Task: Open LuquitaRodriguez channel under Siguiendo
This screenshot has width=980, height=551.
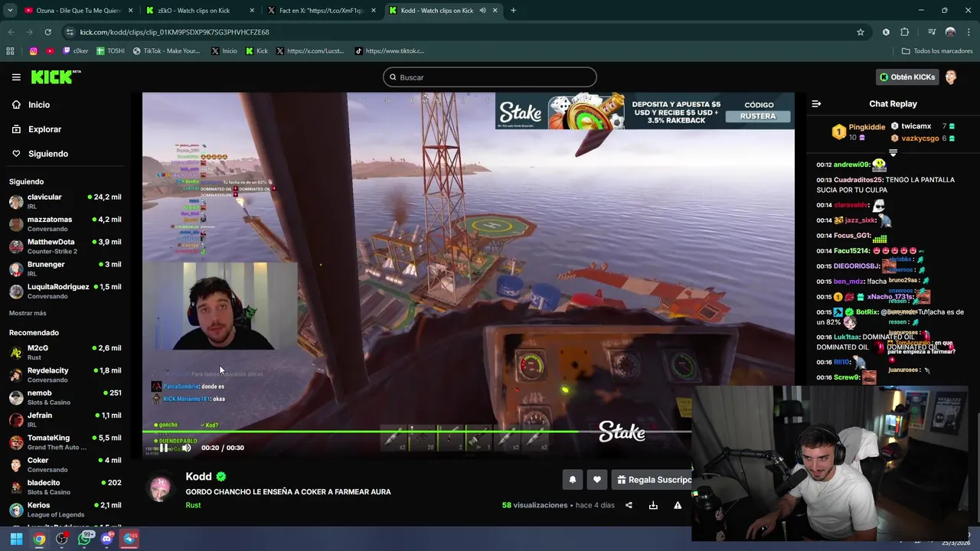Action: pyautogui.click(x=65, y=291)
